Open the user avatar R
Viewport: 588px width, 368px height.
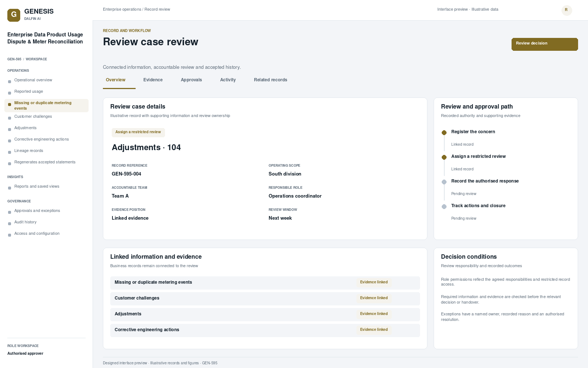click(x=567, y=10)
